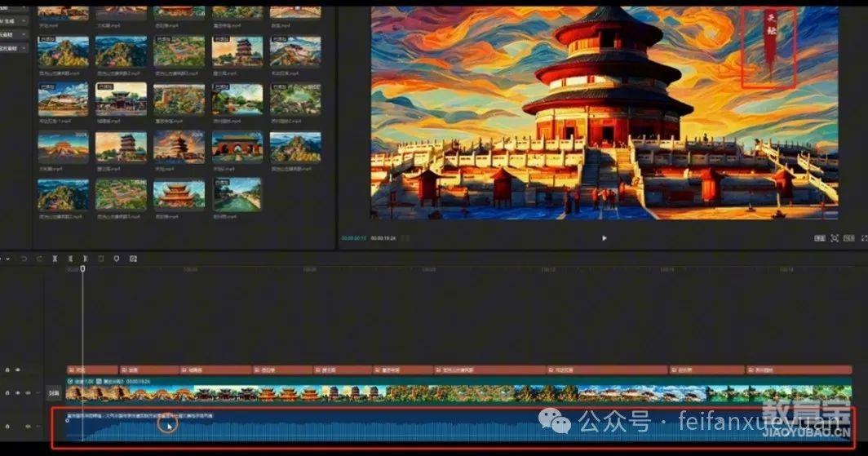Trim clip left of playhead tool
868x456 pixels.
70,259
